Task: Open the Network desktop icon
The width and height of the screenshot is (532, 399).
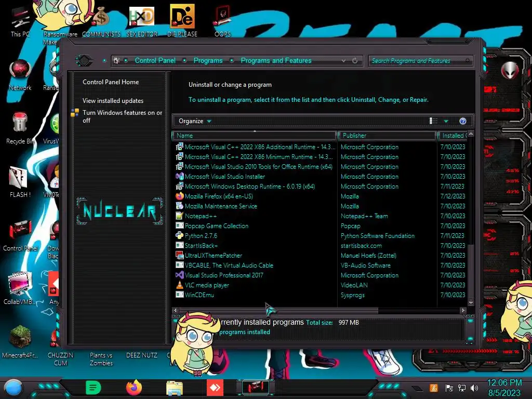Action: coord(20,75)
